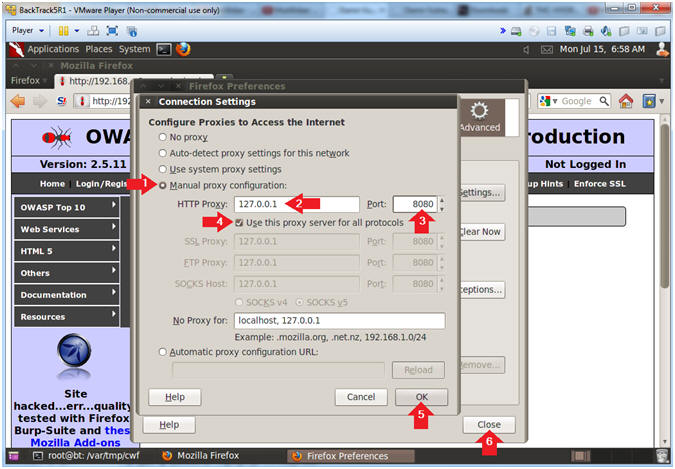Click Help in Connection Settings dialog
The width and height of the screenshot is (675, 469).
(175, 397)
